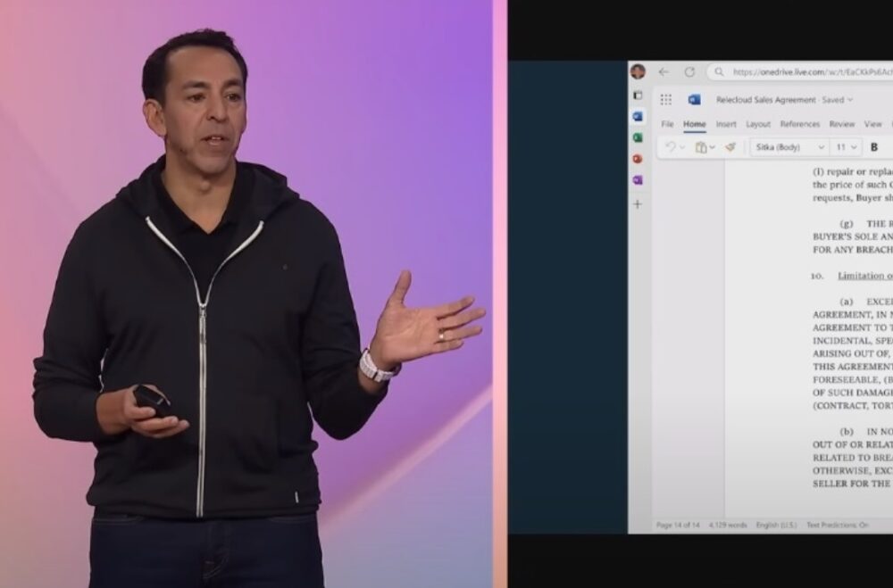
Task: Switch to the Insert ribbon tab
Action: [x=726, y=124]
